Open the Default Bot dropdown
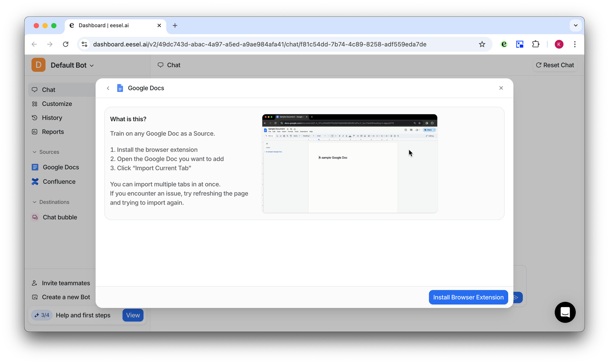The width and height of the screenshot is (609, 364). click(x=72, y=65)
